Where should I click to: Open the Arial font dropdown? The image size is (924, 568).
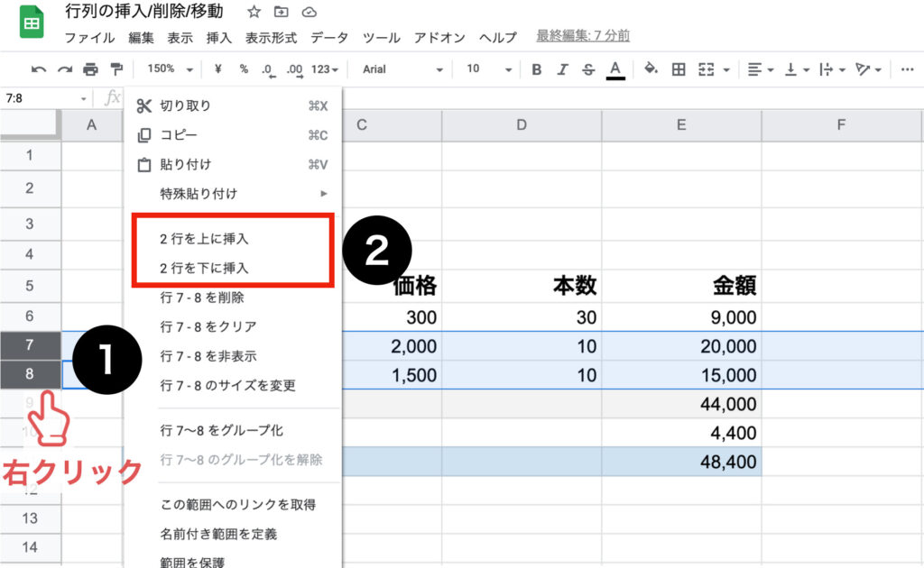coord(402,69)
